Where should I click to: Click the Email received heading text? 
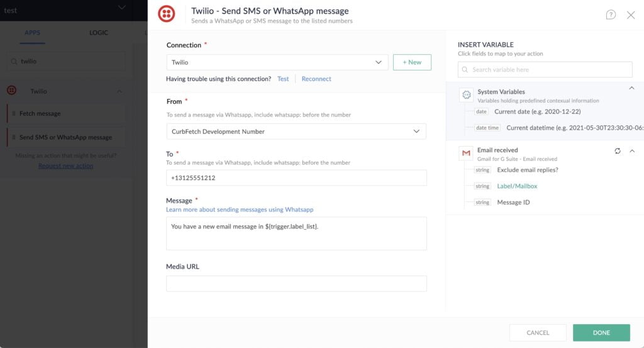click(x=497, y=150)
